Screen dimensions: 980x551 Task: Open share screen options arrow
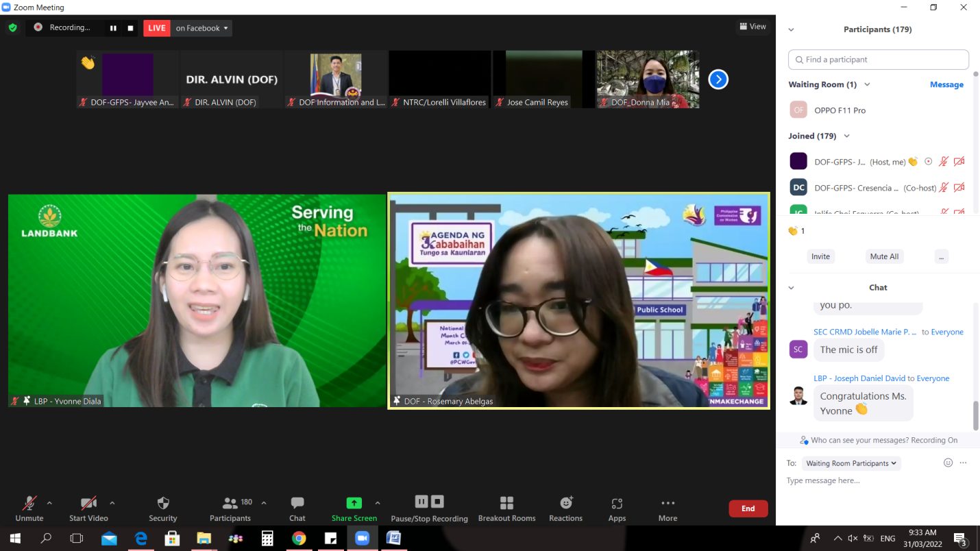coord(378,503)
